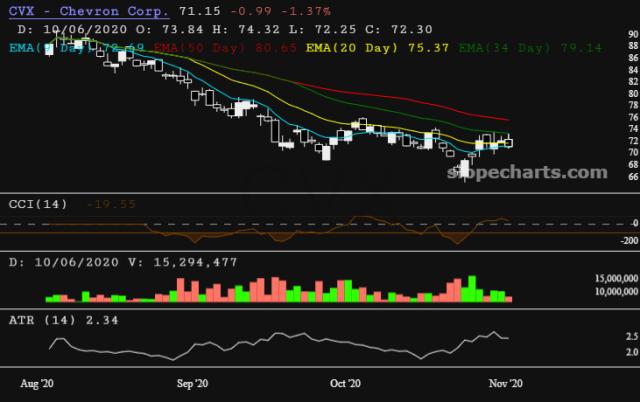640x402 pixels.
Task: Click the Oct '20 date axis label
Action: (346, 383)
